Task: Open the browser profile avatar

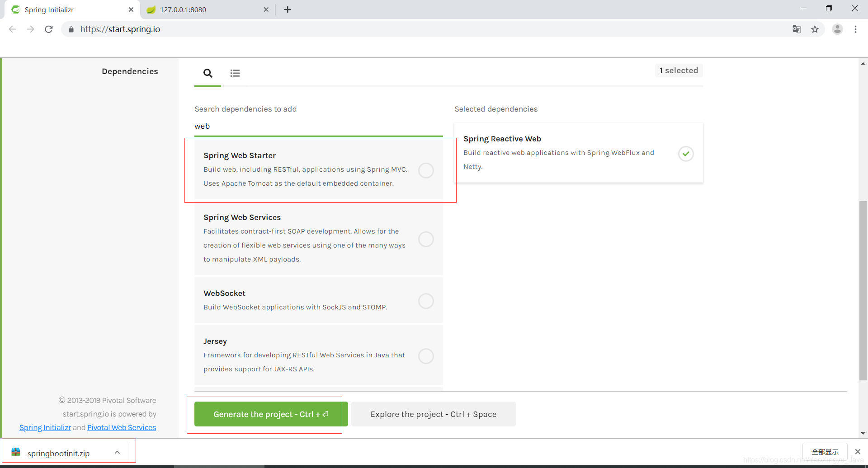Action: [x=837, y=29]
